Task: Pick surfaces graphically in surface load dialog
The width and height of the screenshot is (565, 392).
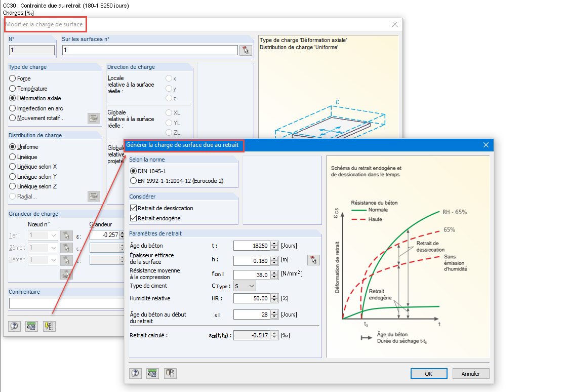Action: tap(246, 50)
